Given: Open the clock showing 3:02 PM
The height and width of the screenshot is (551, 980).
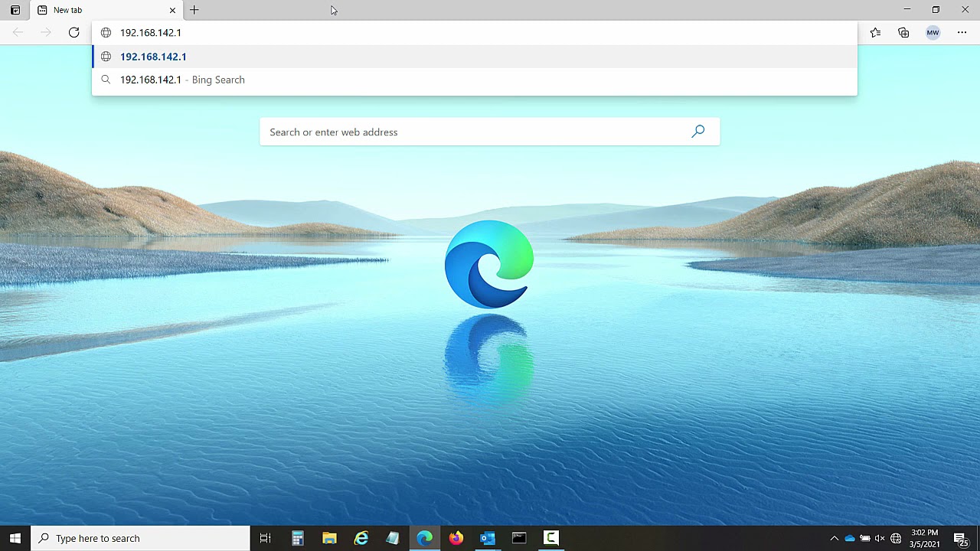Looking at the screenshot, I should (925, 538).
